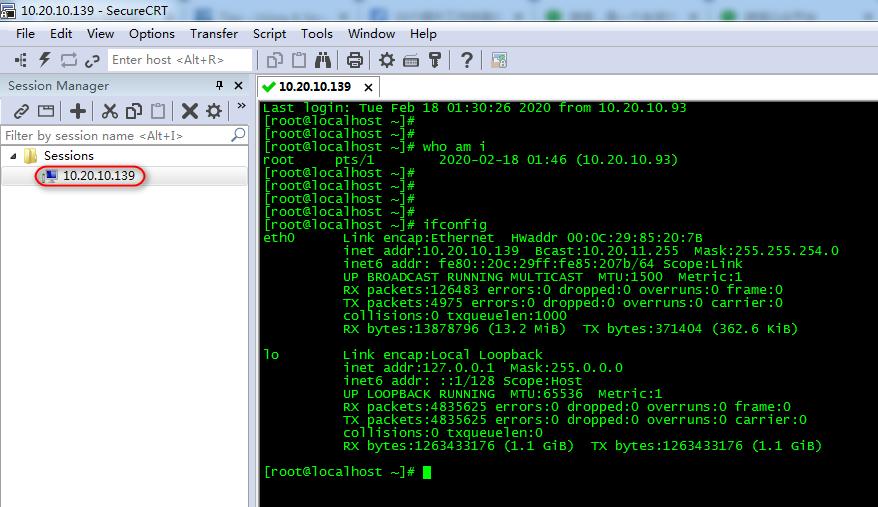This screenshot has height=507, width=878.
Task: Click the Disconnect chain-link toolbar icon
Action: click(x=92, y=61)
